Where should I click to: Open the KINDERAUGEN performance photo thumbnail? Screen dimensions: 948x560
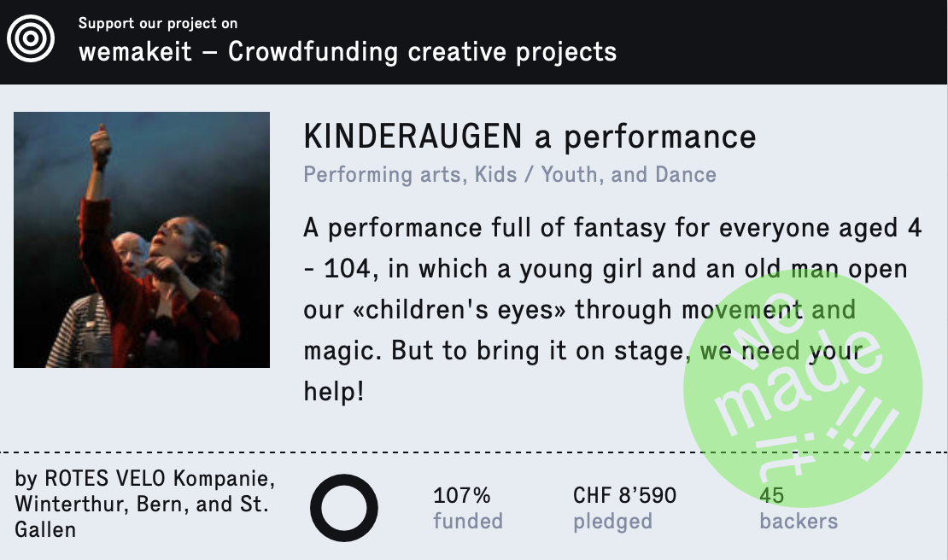click(142, 240)
